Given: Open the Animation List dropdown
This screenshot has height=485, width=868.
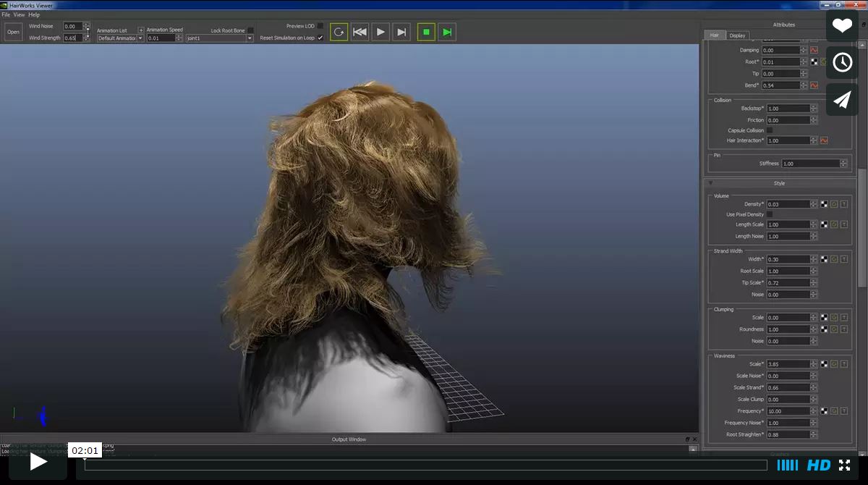Looking at the screenshot, I should (x=121, y=38).
